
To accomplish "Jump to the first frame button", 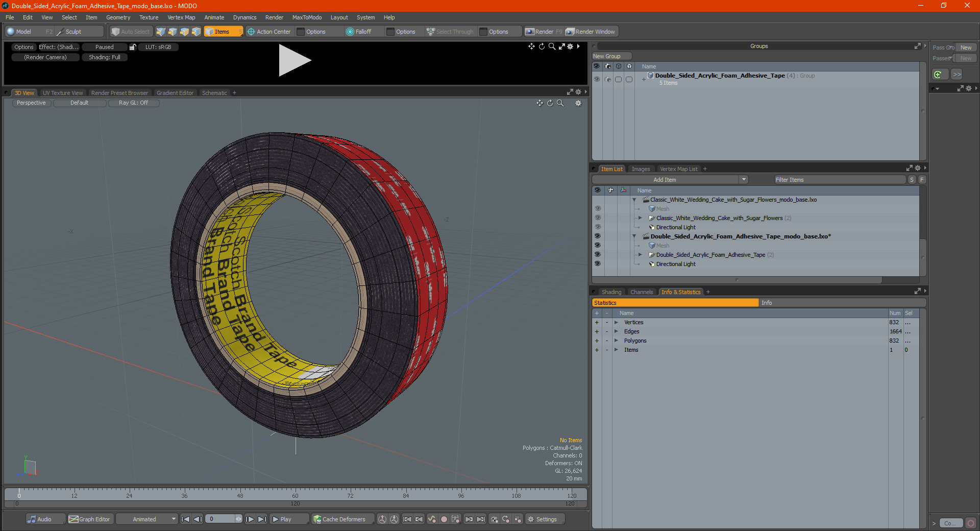I will pyautogui.click(x=185, y=519).
